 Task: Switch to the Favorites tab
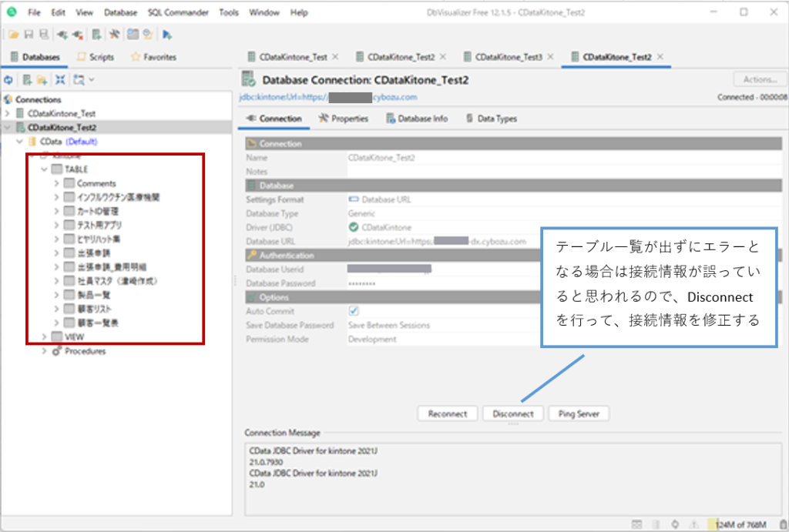tap(153, 57)
